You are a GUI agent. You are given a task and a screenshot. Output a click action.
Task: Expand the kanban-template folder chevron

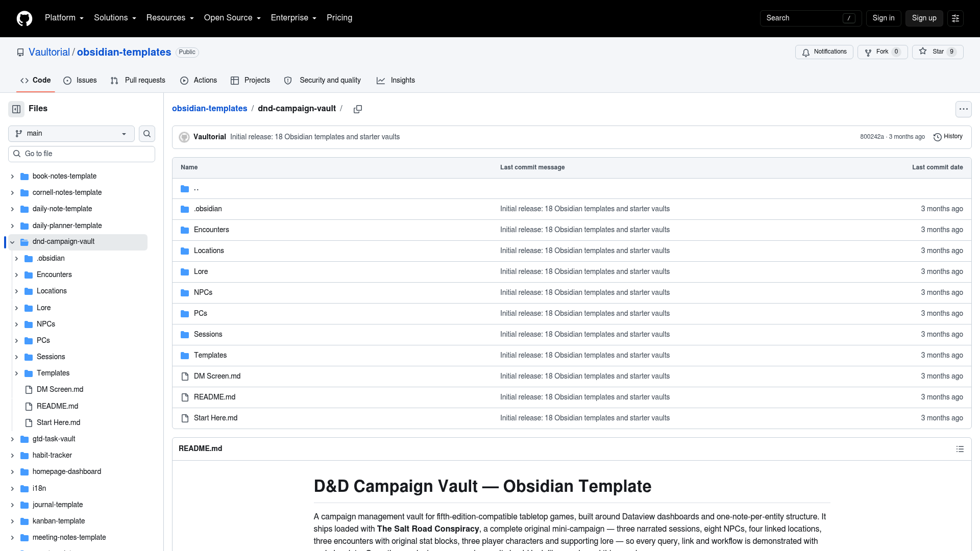point(12,521)
